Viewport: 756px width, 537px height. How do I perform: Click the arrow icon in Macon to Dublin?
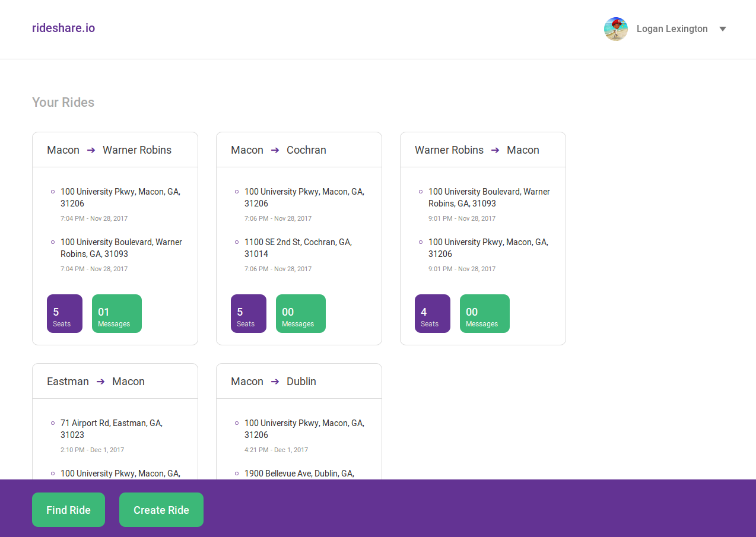click(x=275, y=382)
